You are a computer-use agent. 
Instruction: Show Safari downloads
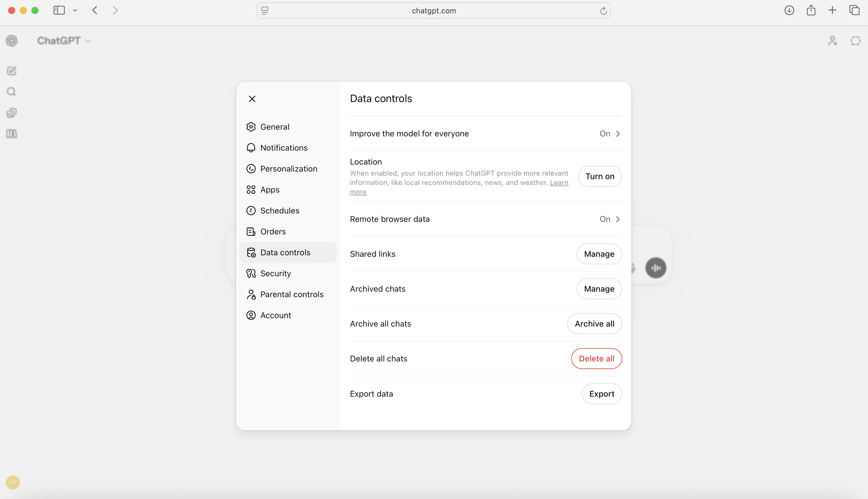click(789, 10)
